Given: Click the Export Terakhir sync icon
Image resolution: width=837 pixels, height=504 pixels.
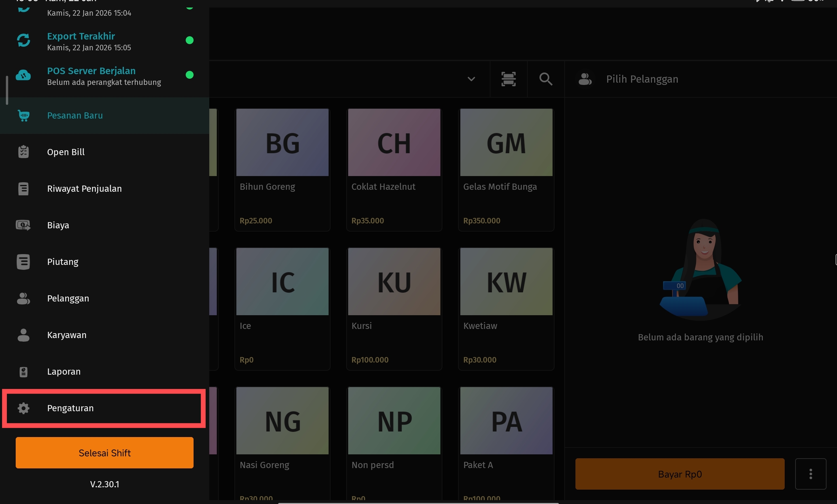Looking at the screenshot, I should [x=24, y=41].
